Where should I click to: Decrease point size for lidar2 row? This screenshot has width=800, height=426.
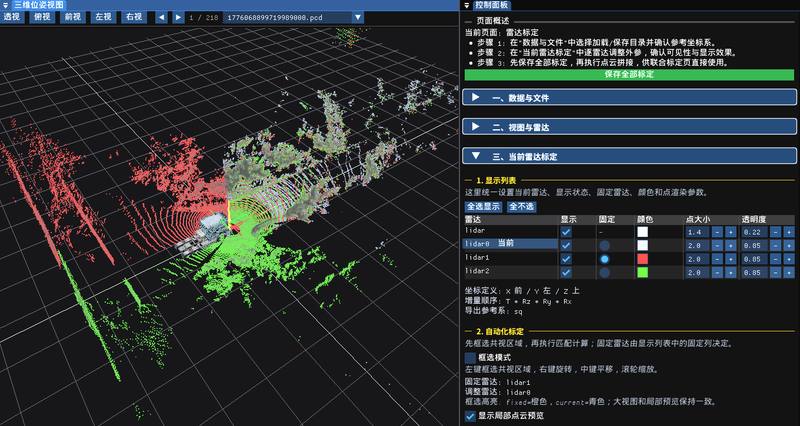pos(717,272)
